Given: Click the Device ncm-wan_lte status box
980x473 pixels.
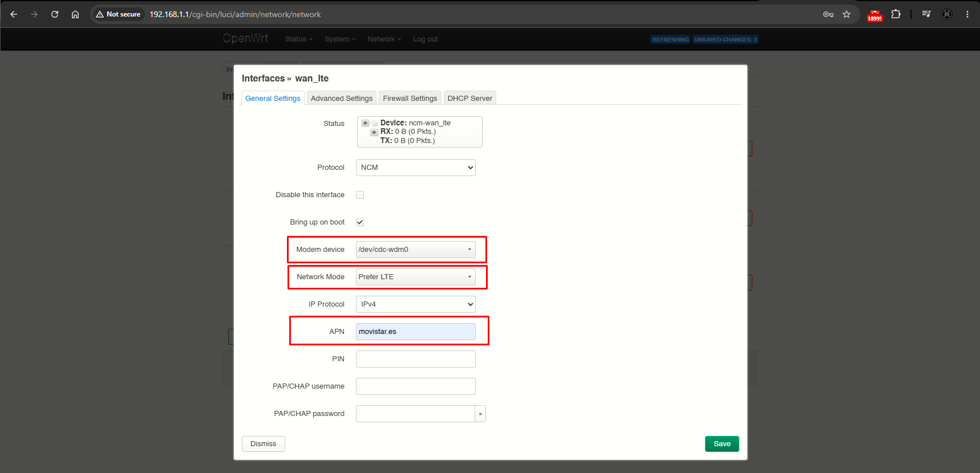Looking at the screenshot, I should point(420,132).
